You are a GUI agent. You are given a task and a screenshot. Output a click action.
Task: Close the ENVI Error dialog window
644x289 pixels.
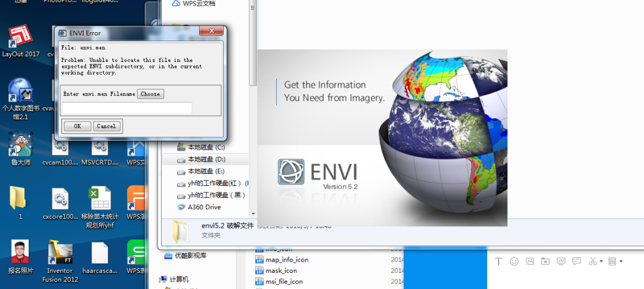[x=212, y=31]
